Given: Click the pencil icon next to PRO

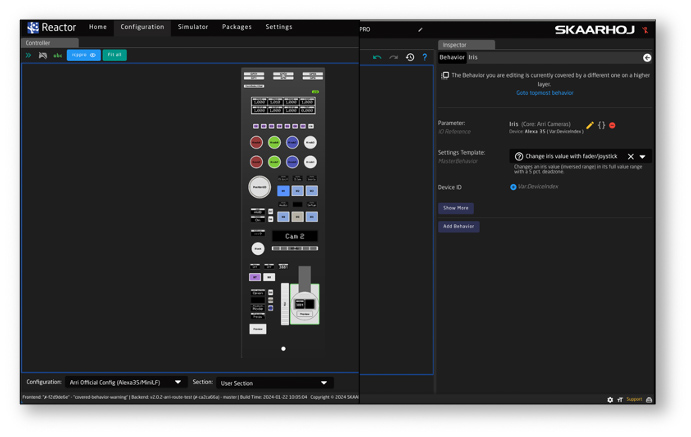Looking at the screenshot, I should tap(420, 30).
